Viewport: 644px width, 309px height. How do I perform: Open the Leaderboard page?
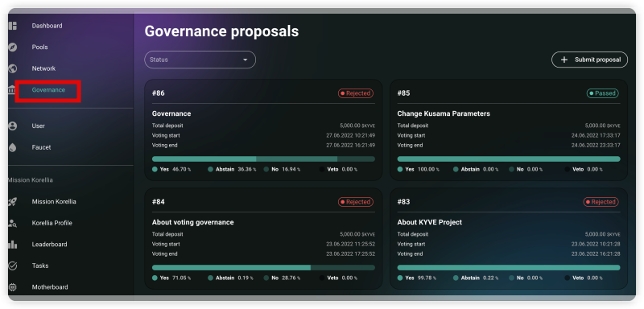pos(49,245)
